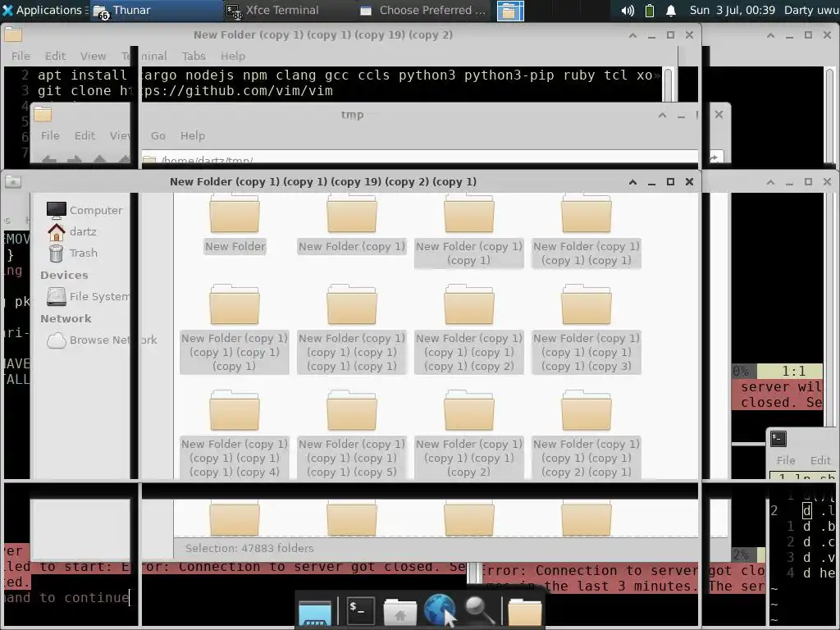Open File menu in the top terminal window
Screen dimensions: 840x630
tap(21, 56)
